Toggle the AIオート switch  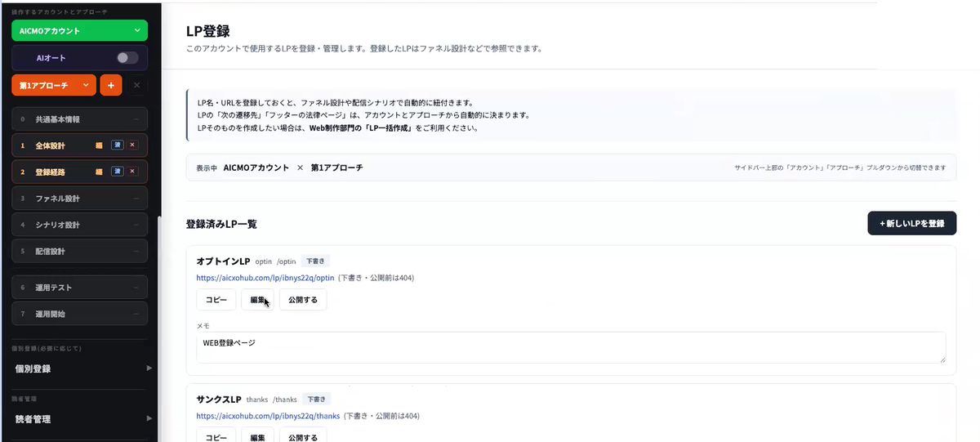pyautogui.click(x=127, y=58)
